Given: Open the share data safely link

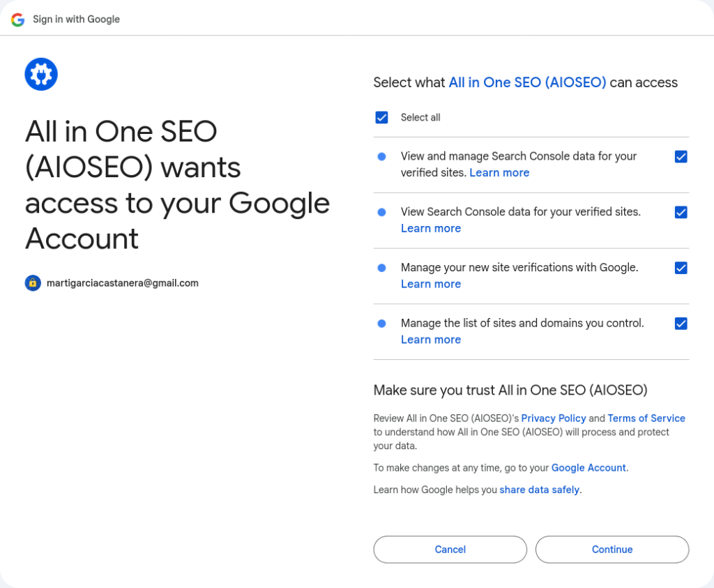Looking at the screenshot, I should [x=539, y=490].
